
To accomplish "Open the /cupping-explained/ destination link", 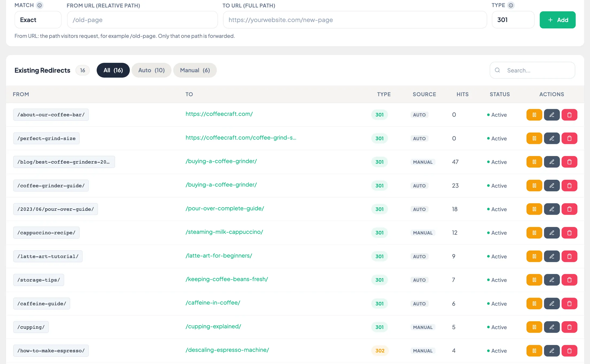I will [x=213, y=326].
